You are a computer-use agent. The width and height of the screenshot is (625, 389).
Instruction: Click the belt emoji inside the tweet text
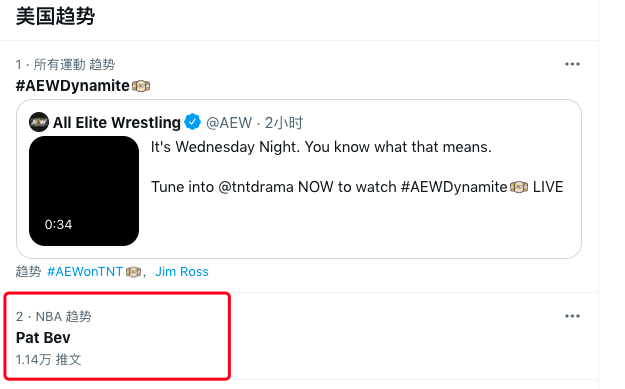(519, 187)
